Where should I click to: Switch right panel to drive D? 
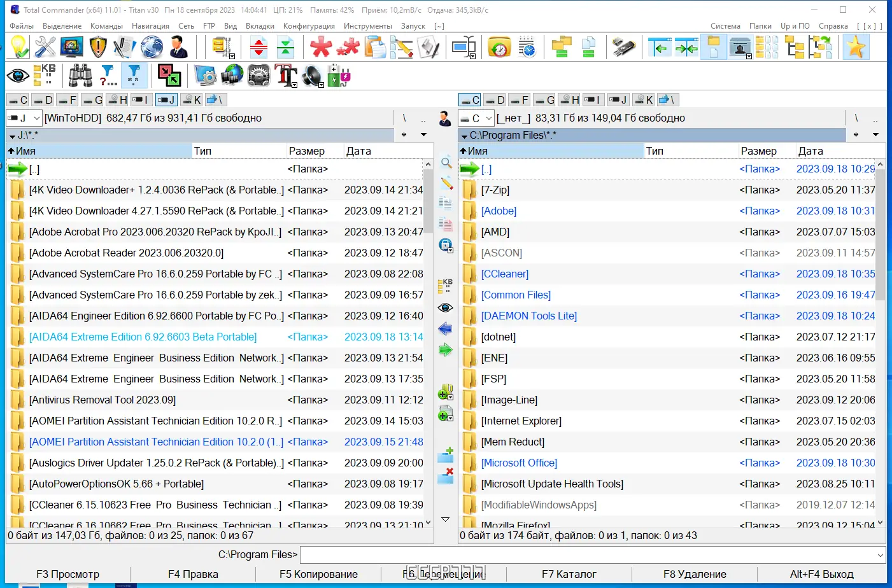coord(495,100)
